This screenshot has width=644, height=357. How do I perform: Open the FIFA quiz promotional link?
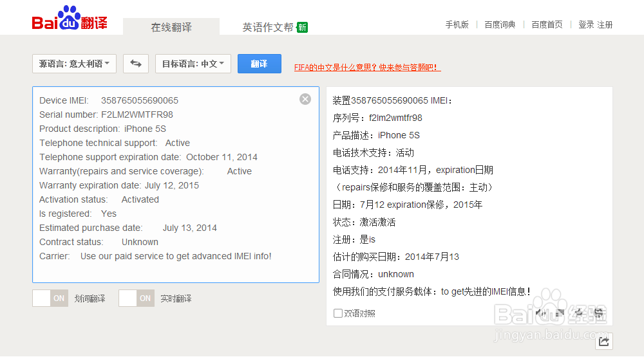pos(367,68)
